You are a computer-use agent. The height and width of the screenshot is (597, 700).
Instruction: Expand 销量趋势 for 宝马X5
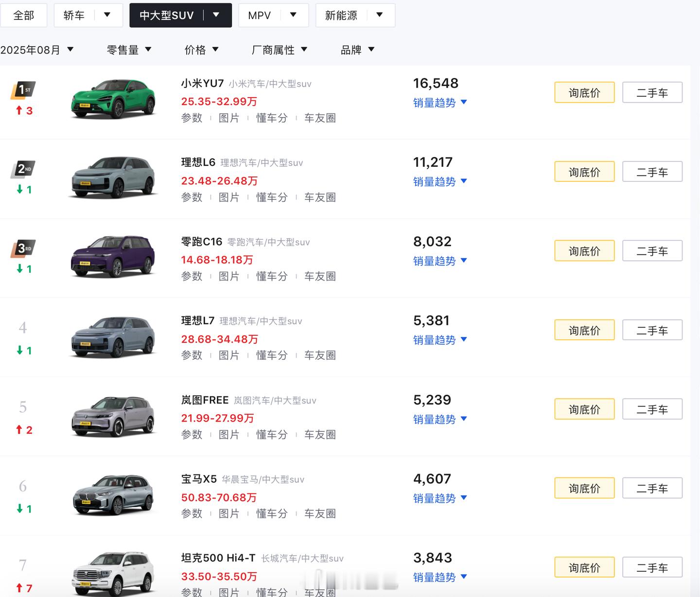click(x=440, y=498)
